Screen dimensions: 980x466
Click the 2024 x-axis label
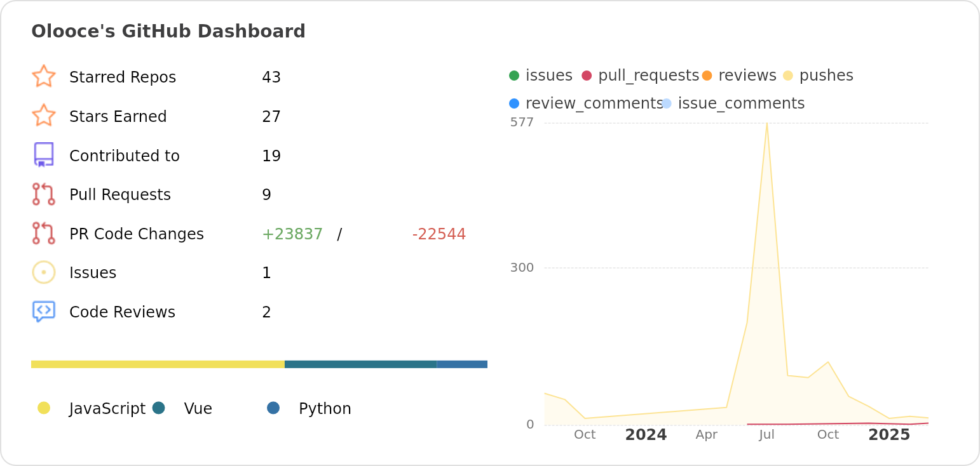tap(646, 435)
